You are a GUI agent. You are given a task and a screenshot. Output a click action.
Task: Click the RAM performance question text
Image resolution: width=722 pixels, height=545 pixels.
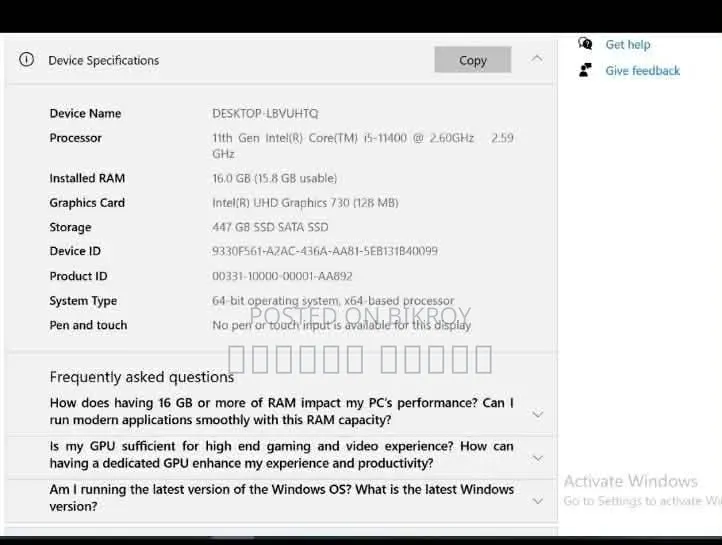281,411
